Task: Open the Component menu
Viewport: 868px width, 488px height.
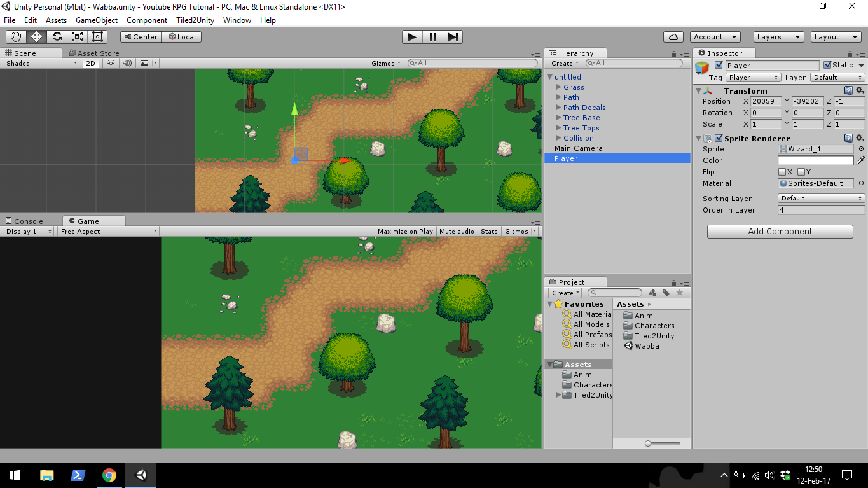Action: 147,20
